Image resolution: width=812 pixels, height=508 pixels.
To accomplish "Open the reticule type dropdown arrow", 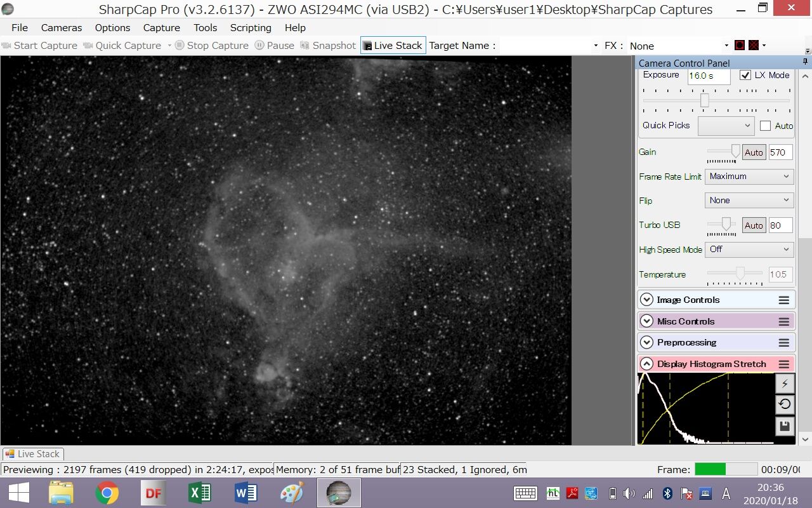I will pos(764,45).
